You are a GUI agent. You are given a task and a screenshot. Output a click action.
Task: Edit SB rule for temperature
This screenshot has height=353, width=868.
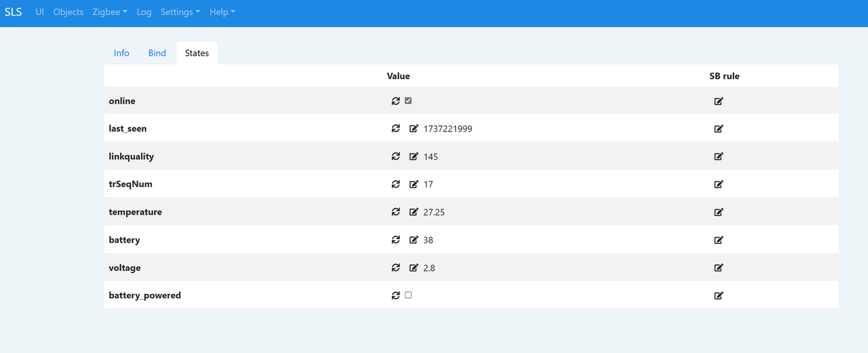tap(719, 212)
